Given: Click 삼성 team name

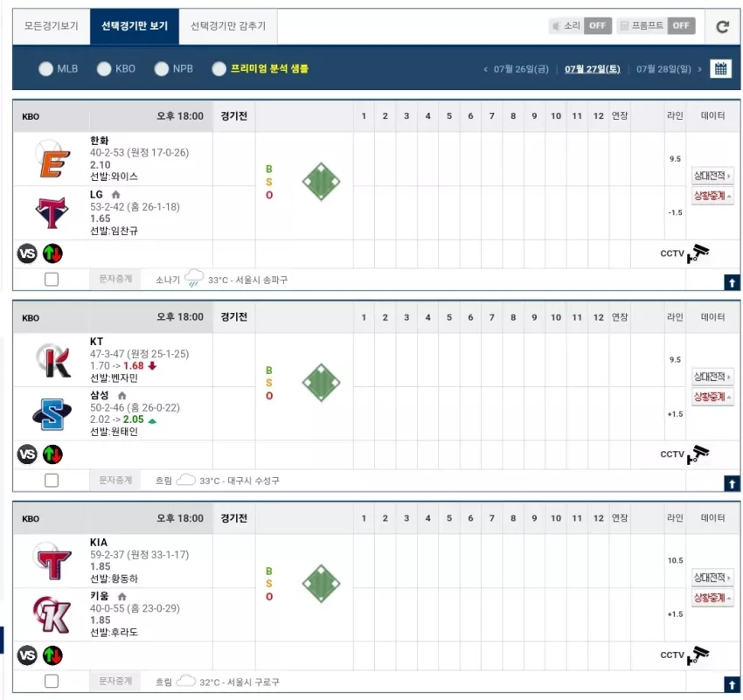Looking at the screenshot, I should (x=100, y=395).
